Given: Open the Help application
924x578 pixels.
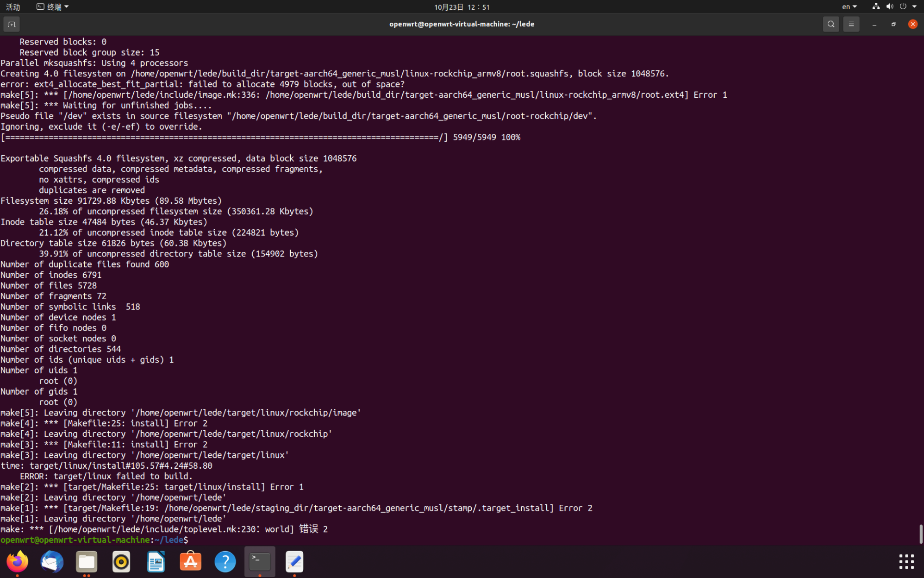Looking at the screenshot, I should coord(225,562).
